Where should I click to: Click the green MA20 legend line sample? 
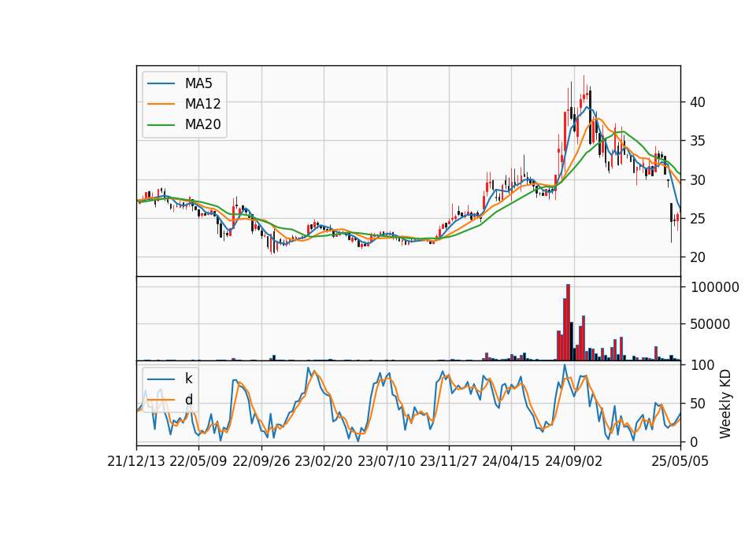pyautogui.click(x=161, y=125)
